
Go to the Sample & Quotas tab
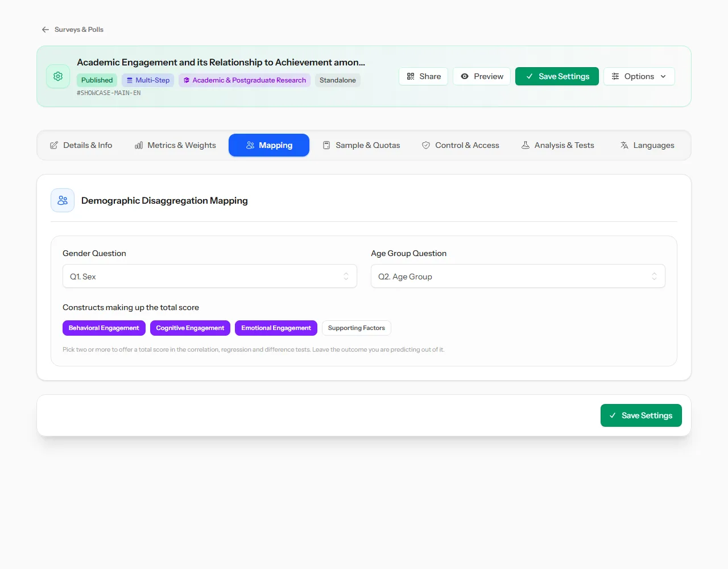click(361, 145)
